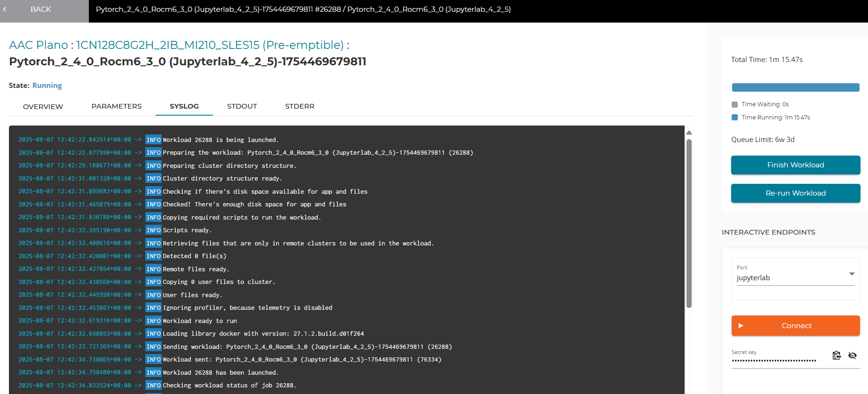868x394 pixels.
Task: Click the 'Queue Limit: 6w 3d' text
Action: click(x=763, y=140)
